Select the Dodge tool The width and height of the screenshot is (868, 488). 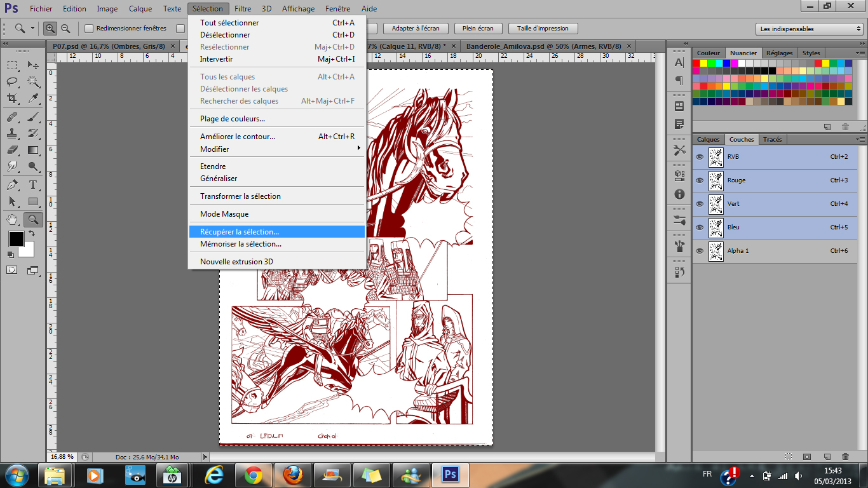[x=33, y=166]
